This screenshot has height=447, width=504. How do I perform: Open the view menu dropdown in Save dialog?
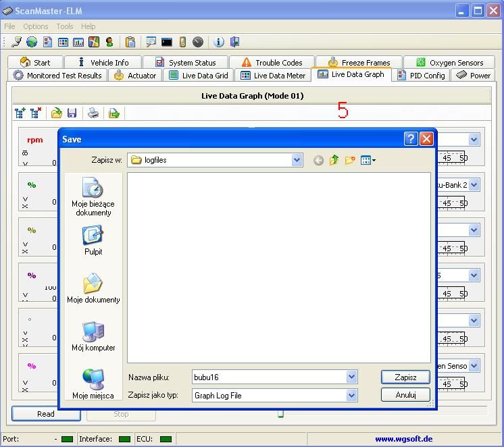click(x=368, y=160)
